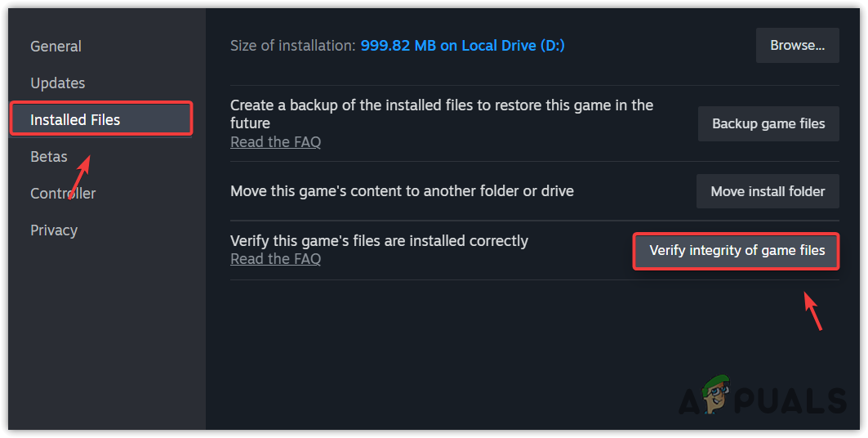Open Read the FAQ link under verify description
This screenshot has height=438, width=868.
pyautogui.click(x=275, y=259)
